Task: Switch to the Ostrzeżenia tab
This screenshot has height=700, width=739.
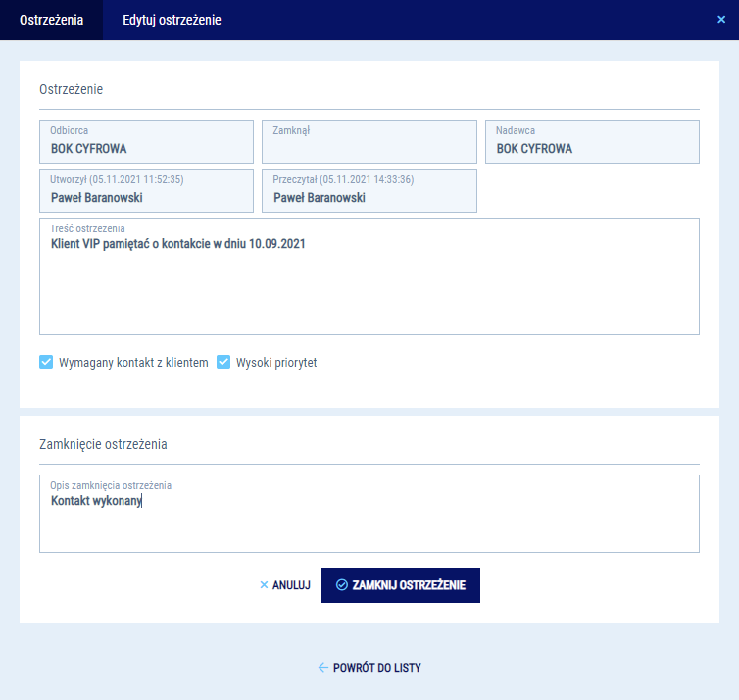Action: [51, 20]
